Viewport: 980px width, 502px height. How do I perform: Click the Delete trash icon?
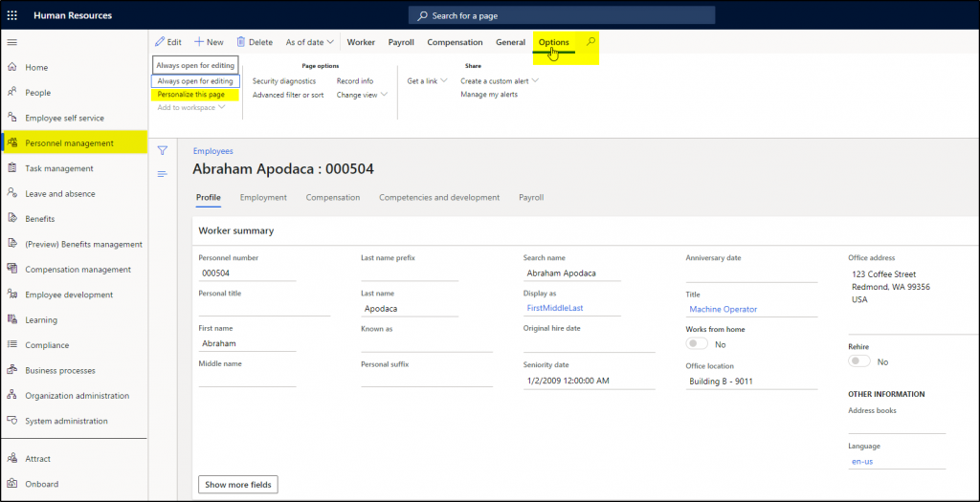(241, 42)
